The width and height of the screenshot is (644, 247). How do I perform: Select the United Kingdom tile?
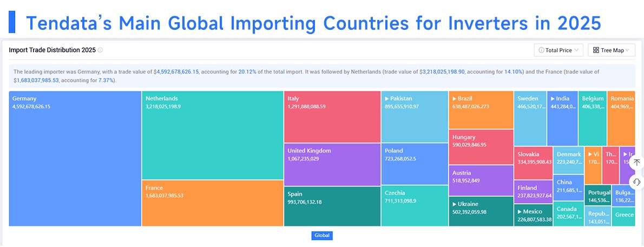(332, 164)
